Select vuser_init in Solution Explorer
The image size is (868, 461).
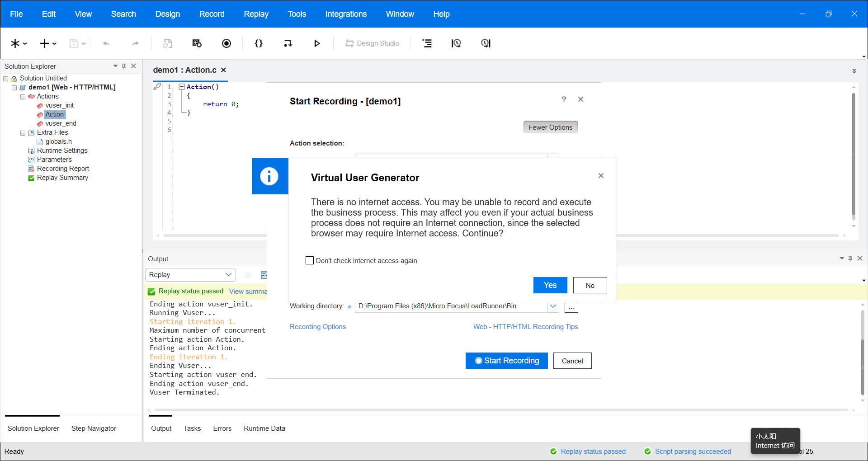point(59,105)
